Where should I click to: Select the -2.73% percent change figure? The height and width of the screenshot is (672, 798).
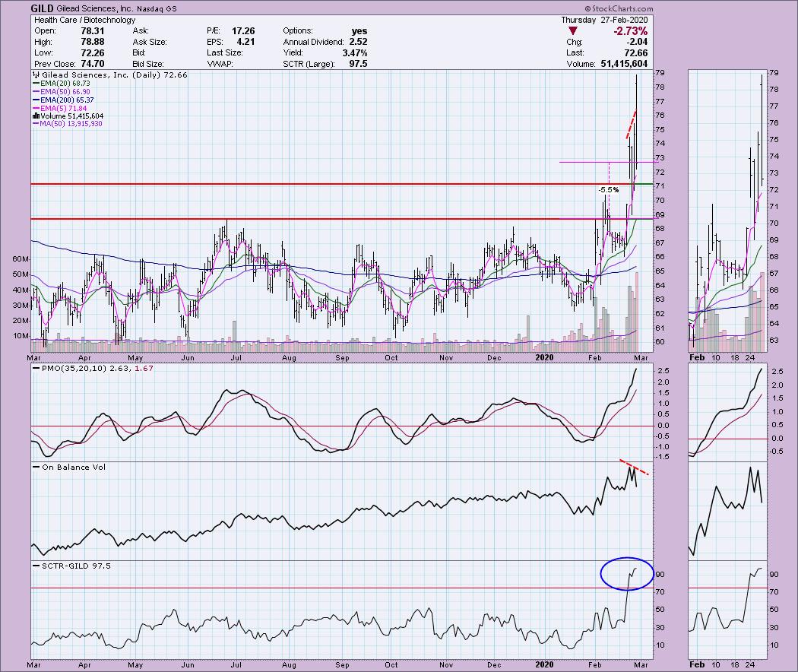pos(630,31)
